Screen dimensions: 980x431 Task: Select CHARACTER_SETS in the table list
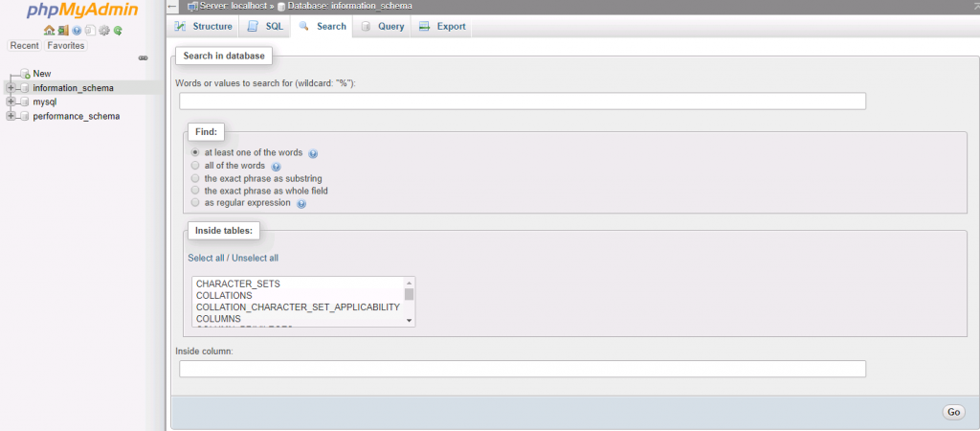tap(238, 284)
